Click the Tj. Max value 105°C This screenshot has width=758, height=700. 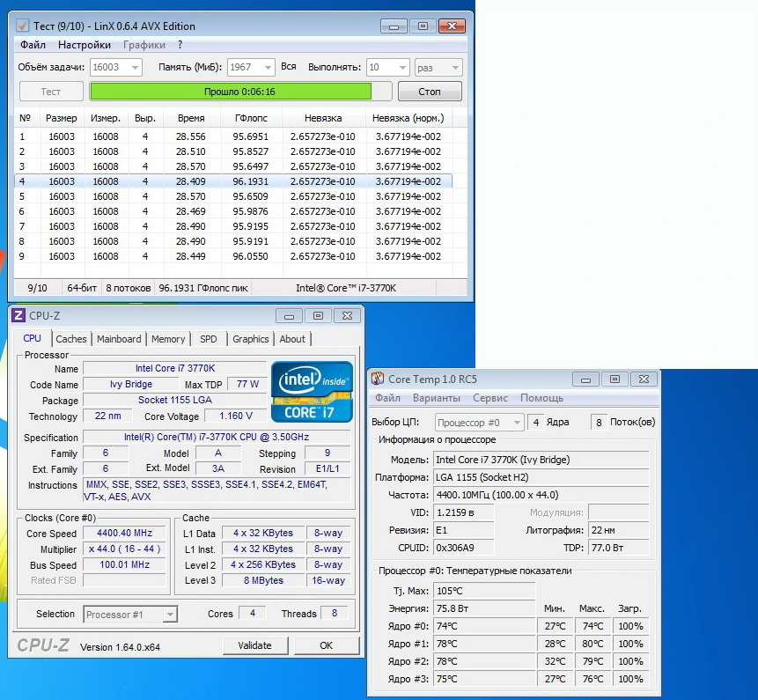pos(484,591)
